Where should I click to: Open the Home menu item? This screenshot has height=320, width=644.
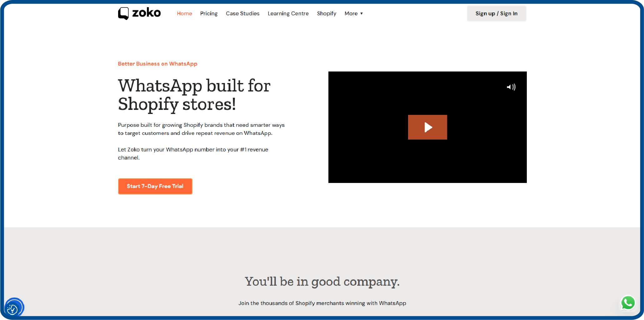tap(184, 13)
